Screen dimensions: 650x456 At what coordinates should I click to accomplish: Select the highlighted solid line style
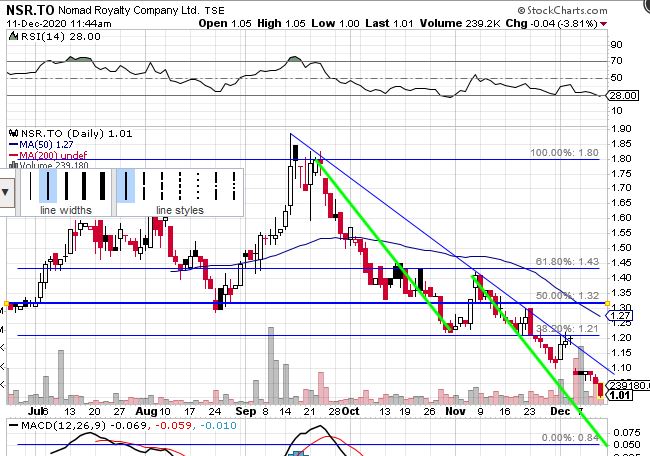[126, 186]
